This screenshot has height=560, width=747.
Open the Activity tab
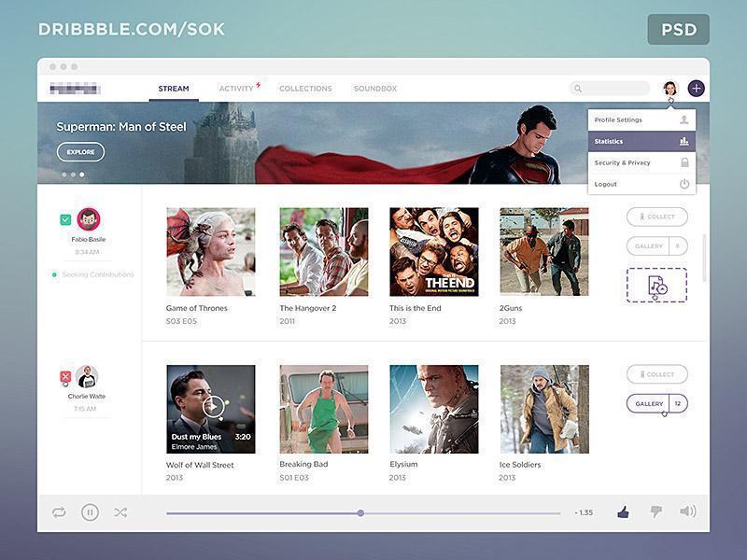click(237, 89)
